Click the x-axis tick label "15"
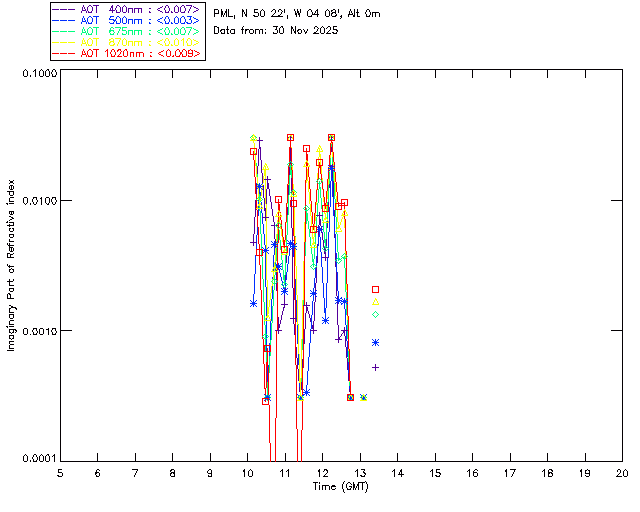The image size is (640, 512). [x=435, y=473]
